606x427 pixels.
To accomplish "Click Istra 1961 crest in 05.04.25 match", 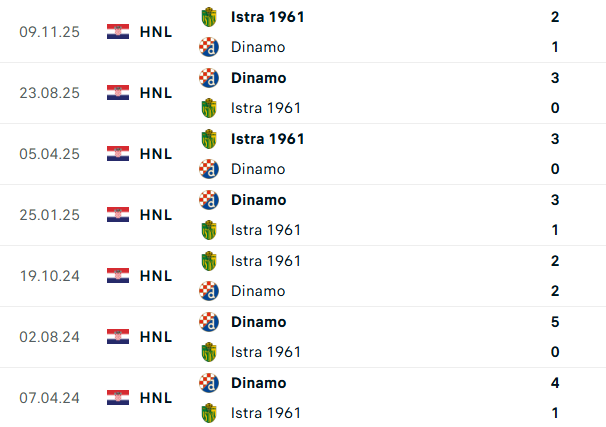I will [x=209, y=139].
